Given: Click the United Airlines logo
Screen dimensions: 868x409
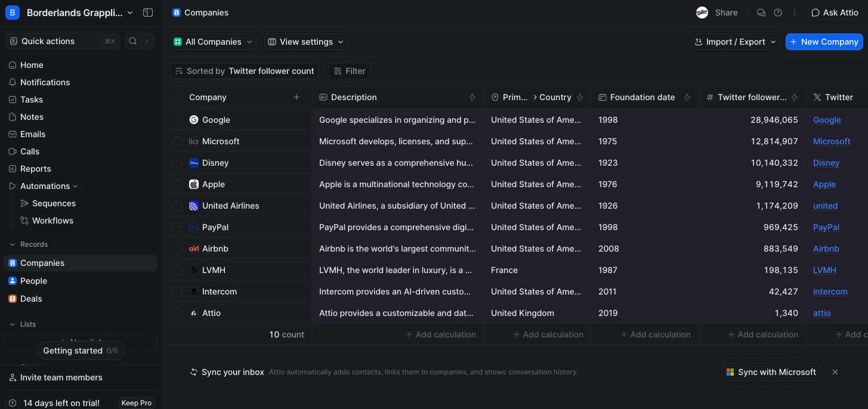Looking at the screenshot, I should (194, 206).
